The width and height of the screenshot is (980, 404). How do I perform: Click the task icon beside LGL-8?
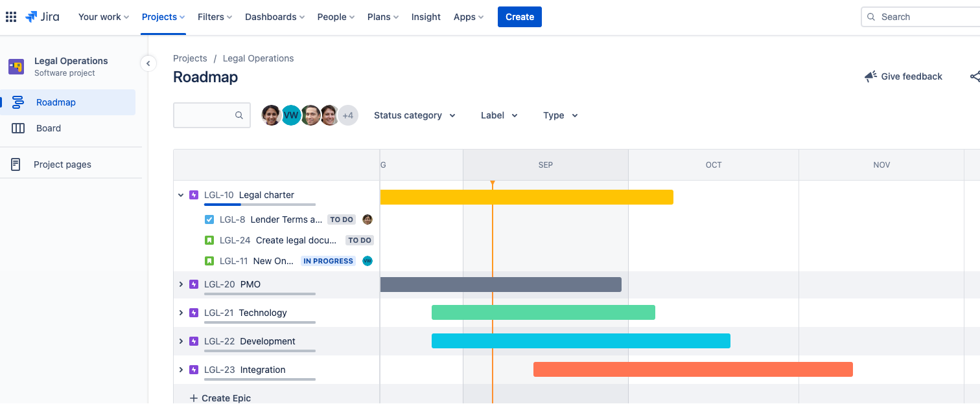point(209,219)
